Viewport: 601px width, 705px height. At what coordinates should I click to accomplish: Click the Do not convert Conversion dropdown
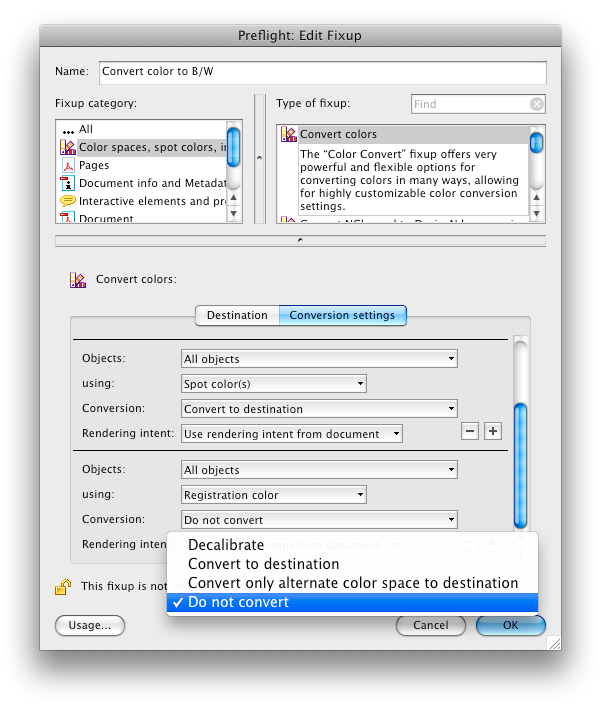pyautogui.click(x=319, y=520)
